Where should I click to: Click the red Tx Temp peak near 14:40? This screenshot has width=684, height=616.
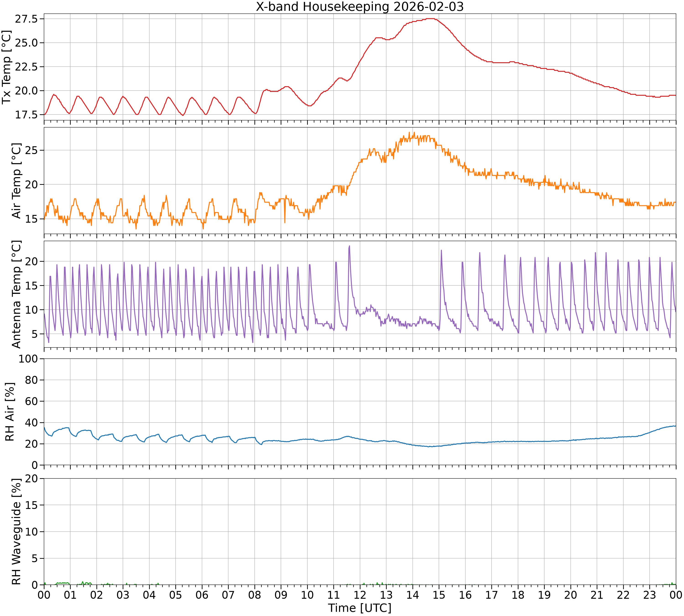tap(431, 19)
